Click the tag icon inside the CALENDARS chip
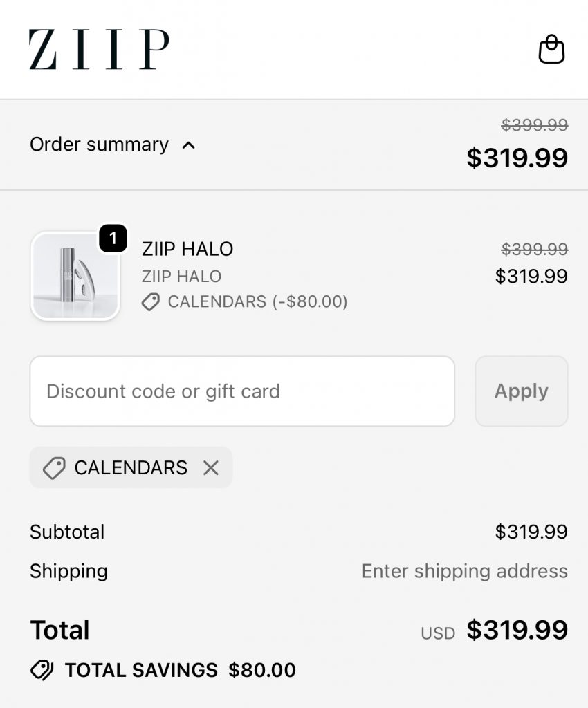 (54, 468)
